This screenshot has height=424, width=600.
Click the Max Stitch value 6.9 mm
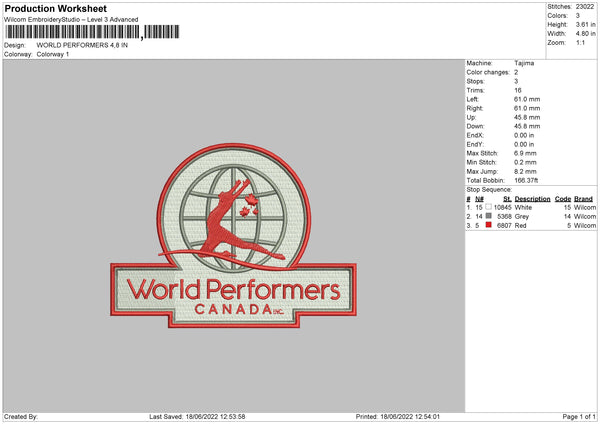tap(525, 153)
